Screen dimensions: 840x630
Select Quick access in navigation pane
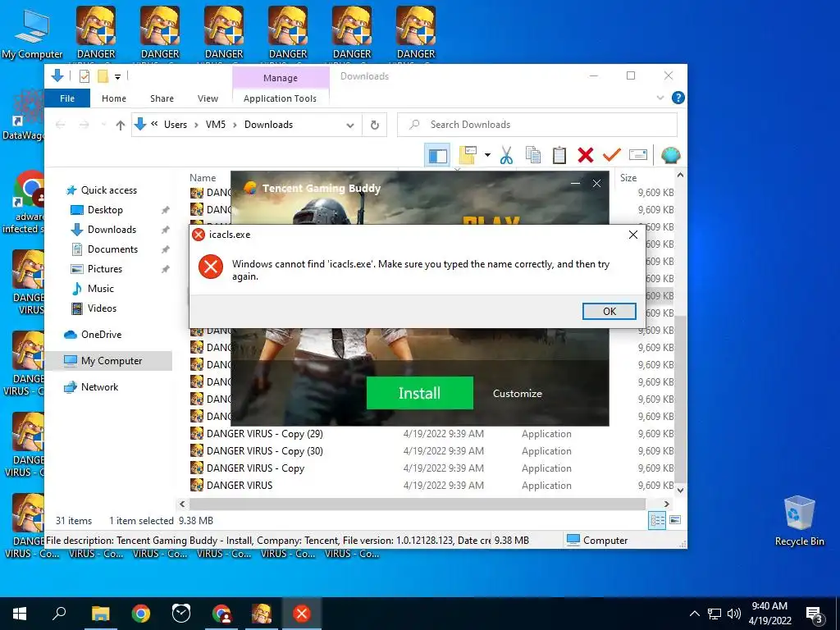[x=109, y=190]
